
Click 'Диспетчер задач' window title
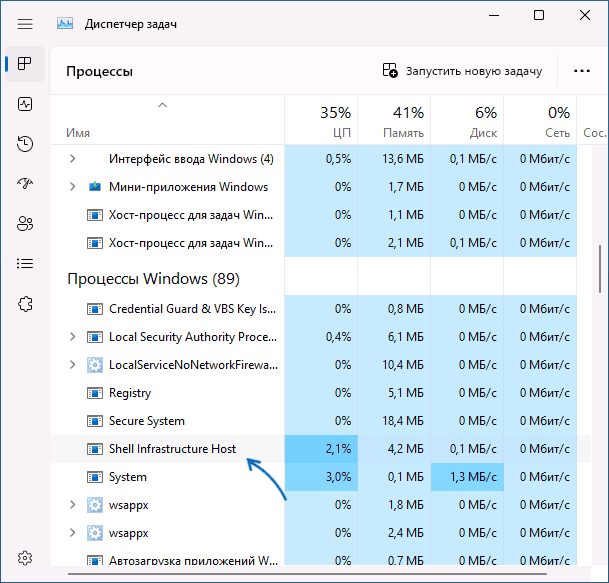(130, 24)
